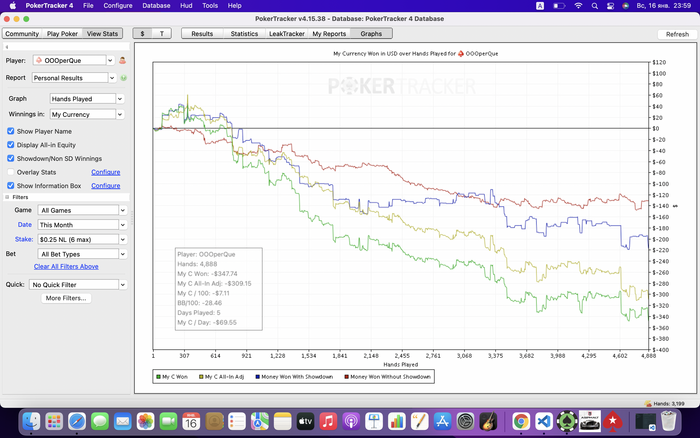Open Trash in the dock
Viewport: 700px width, 438px height.
click(668, 421)
